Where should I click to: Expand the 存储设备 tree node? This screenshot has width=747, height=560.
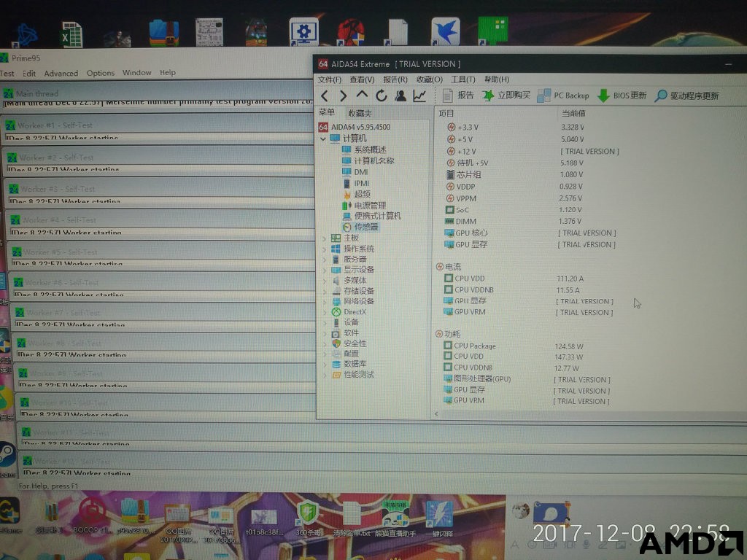coord(325,291)
